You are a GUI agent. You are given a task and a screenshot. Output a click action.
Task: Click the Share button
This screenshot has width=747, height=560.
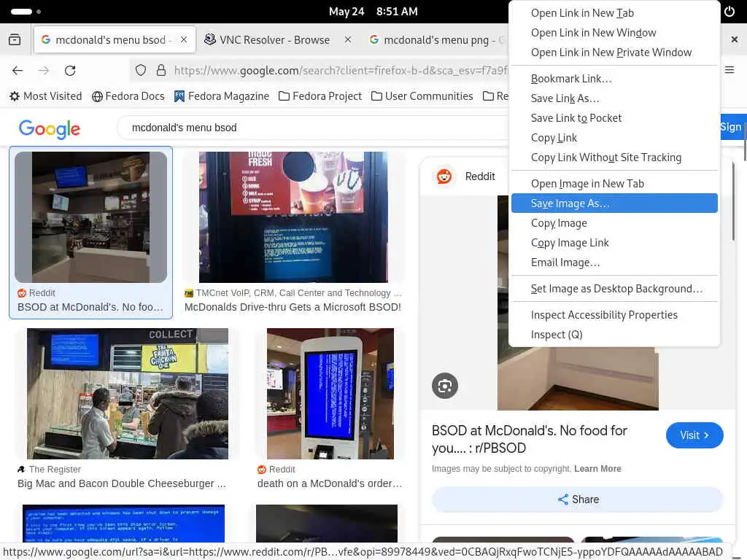578,499
